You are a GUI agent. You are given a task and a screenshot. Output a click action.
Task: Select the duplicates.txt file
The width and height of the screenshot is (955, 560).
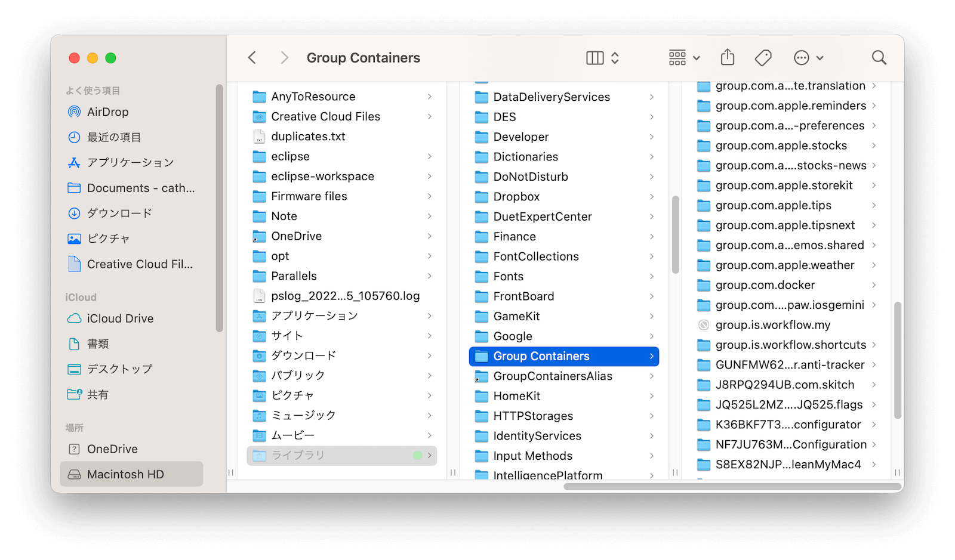[341, 137]
